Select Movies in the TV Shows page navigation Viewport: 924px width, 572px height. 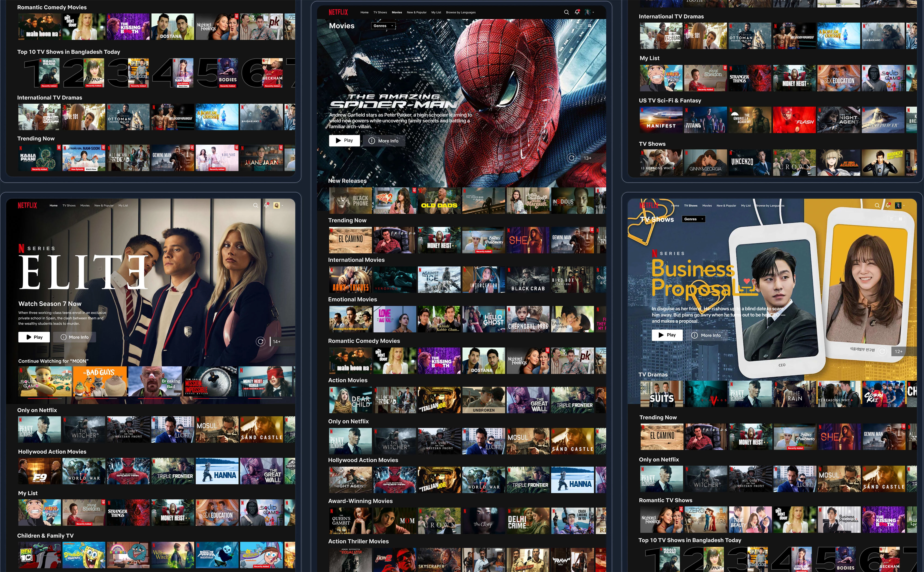(x=707, y=205)
